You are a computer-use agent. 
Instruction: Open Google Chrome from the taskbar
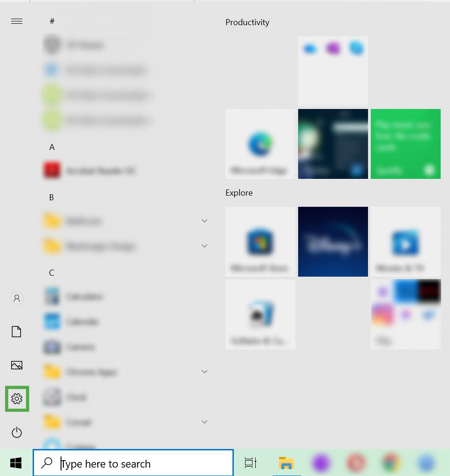[391, 463]
